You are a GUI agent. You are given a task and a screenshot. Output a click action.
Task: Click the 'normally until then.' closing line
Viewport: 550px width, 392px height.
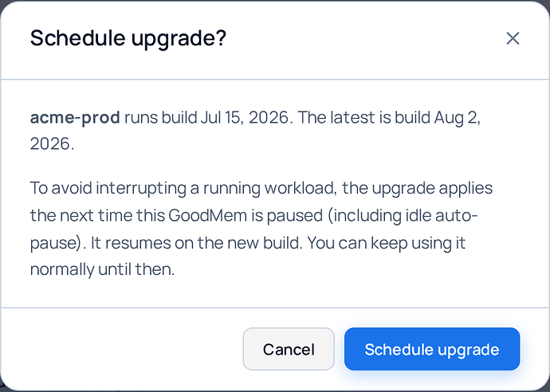[x=102, y=269]
